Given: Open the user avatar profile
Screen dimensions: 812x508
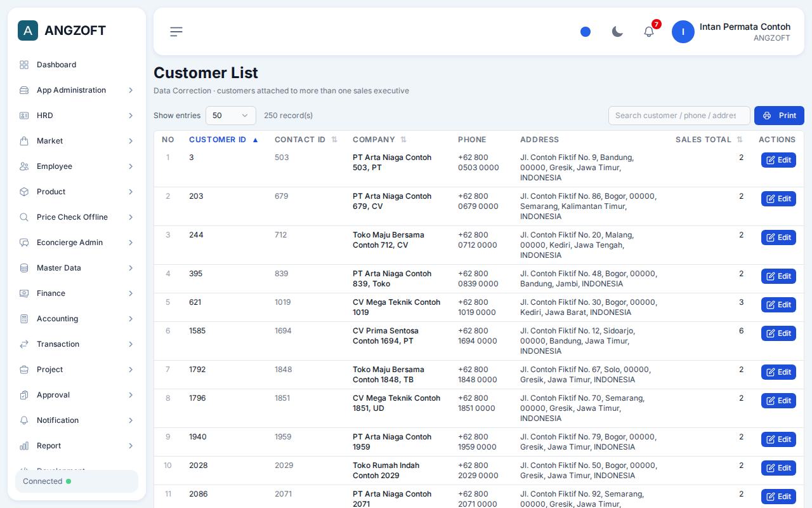Looking at the screenshot, I should 683,32.
